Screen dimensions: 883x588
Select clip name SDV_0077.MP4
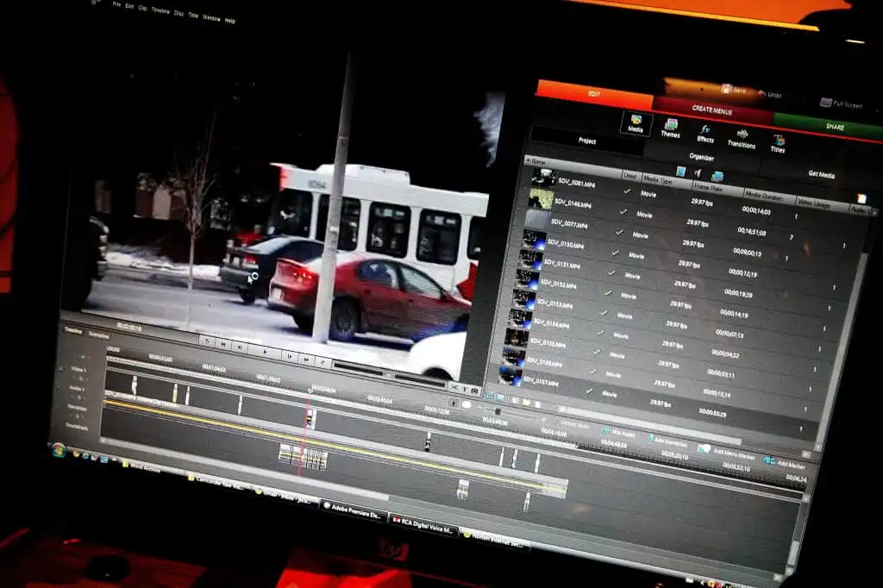569,223
